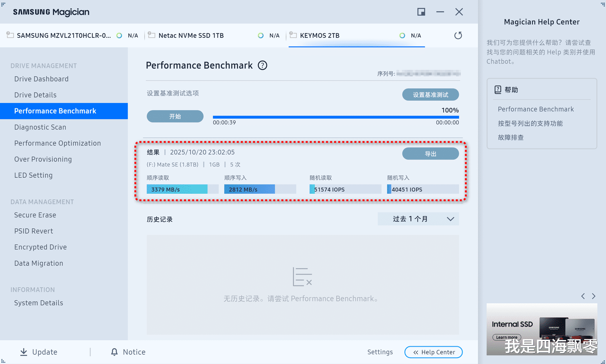This screenshot has height=364, width=606.
Task: Click the Netac NVMe SSD drive icon
Action: (x=151, y=35)
